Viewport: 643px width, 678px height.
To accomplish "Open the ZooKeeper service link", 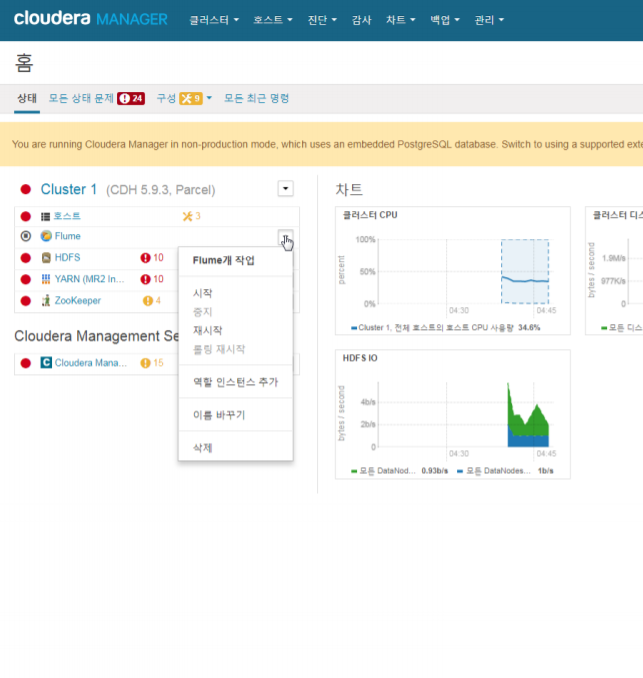I will click(77, 301).
